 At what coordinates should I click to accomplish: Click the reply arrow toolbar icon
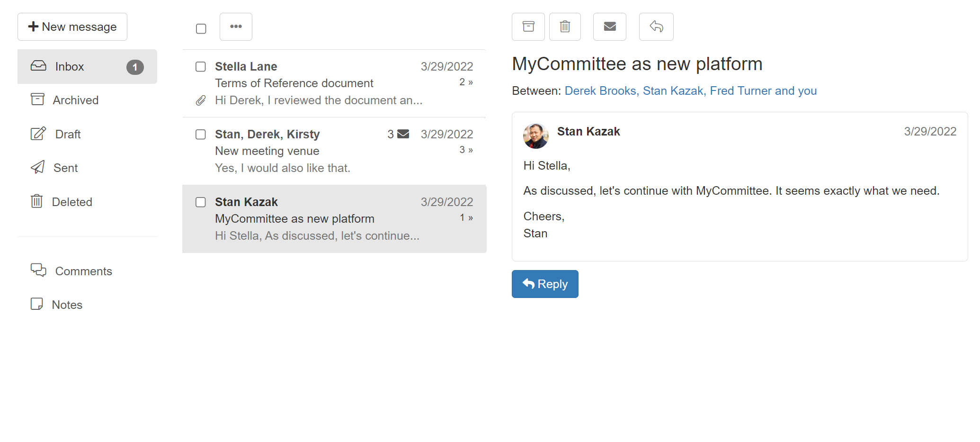(656, 27)
